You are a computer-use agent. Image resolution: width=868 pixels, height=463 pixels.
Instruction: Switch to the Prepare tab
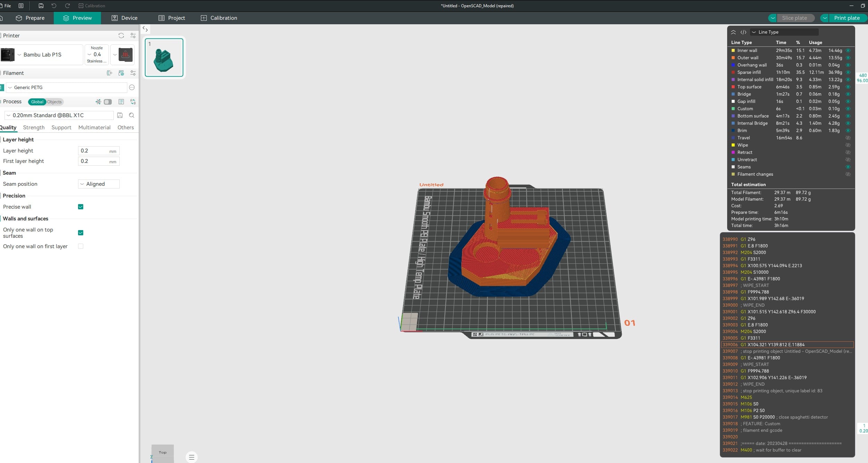[x=30, y=18]
